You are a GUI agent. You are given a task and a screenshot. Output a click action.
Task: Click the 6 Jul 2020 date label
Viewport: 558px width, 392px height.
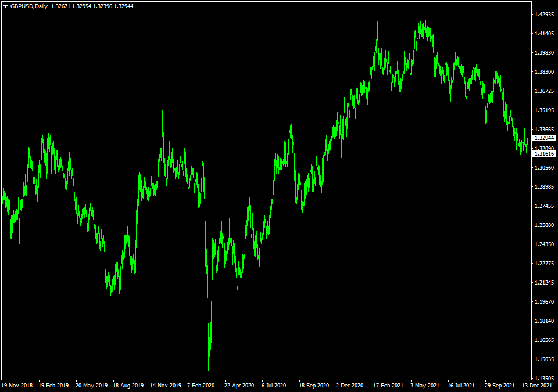coord(274,386)
